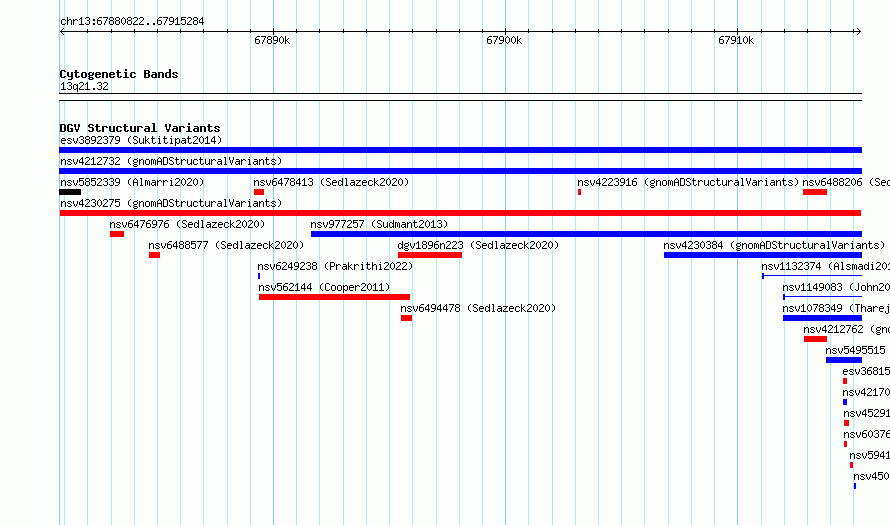890x525 pixels.
Task: Open the nsv1078349 variant label
Action: click(836, 308)
